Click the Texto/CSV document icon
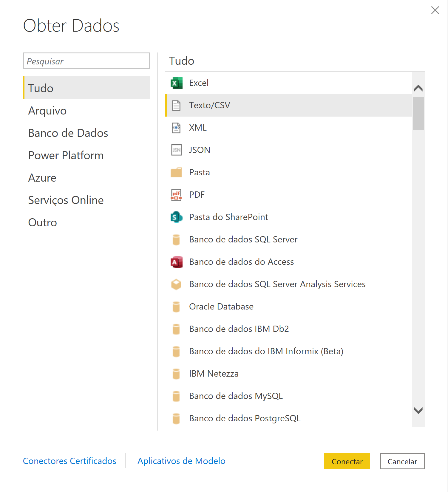 [x=176, y=106]
